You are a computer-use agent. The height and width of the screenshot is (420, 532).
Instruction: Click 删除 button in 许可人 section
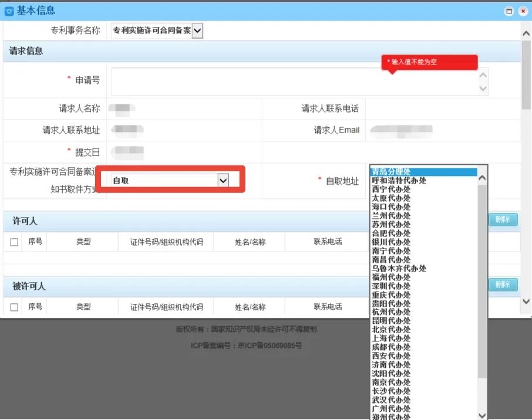click(503, 219)
